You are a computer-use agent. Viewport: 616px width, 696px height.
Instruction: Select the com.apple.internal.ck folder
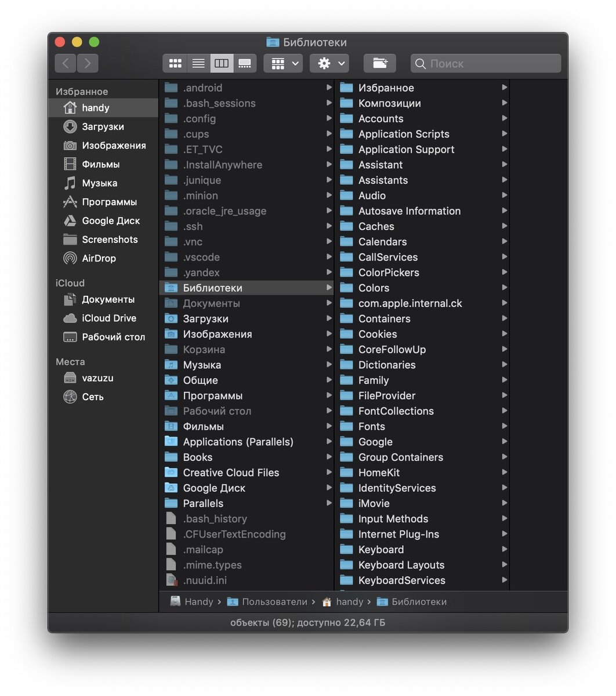click(422, 303)
